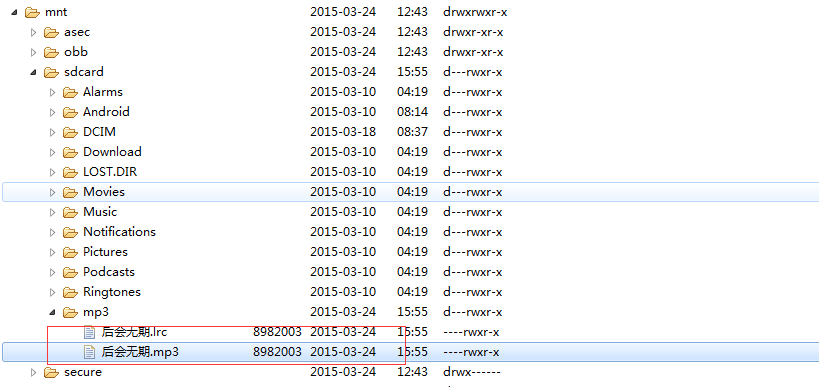Expand the LOST.DIR folder arrow
Image resolution: width=819 pixels, height=387 pixels.
tap(52, 172)
